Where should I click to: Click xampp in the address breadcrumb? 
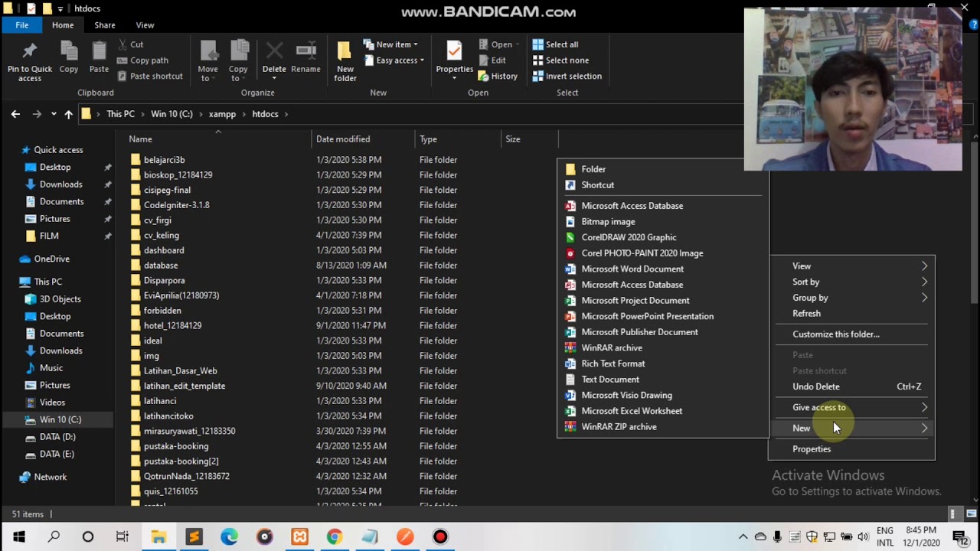click(222, 114)
